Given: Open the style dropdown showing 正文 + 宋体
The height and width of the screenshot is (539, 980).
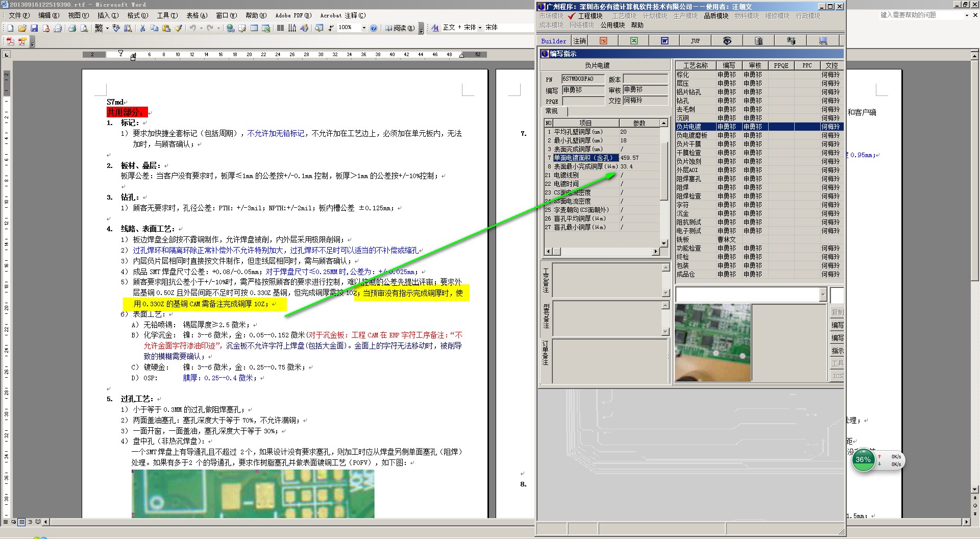Looking at the screenshot, I should point(480,28).
